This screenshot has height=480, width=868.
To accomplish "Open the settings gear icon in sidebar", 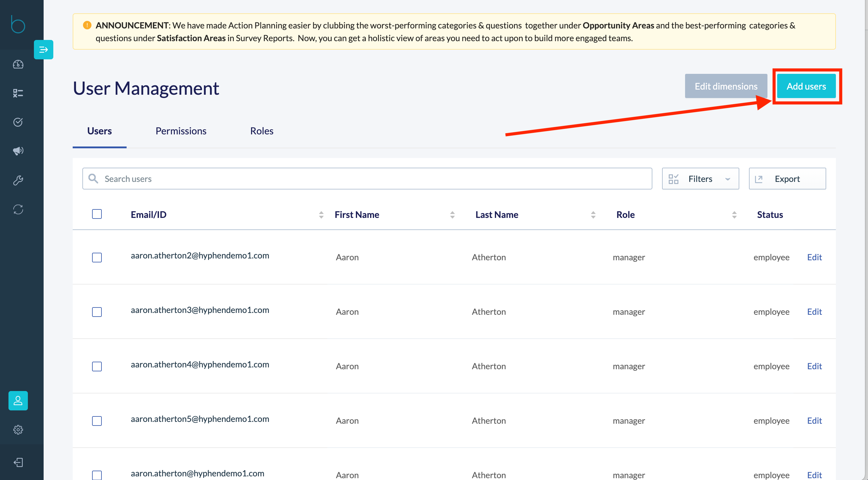I will pyautogui.click(x=18, y=429).
